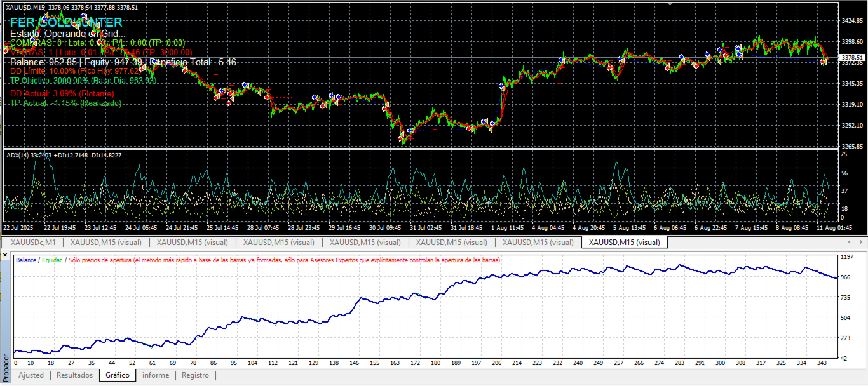Switch to the active last XAUUSD,M15 (visual) tab
Screen dimensions: 868x386
[624, 242]
